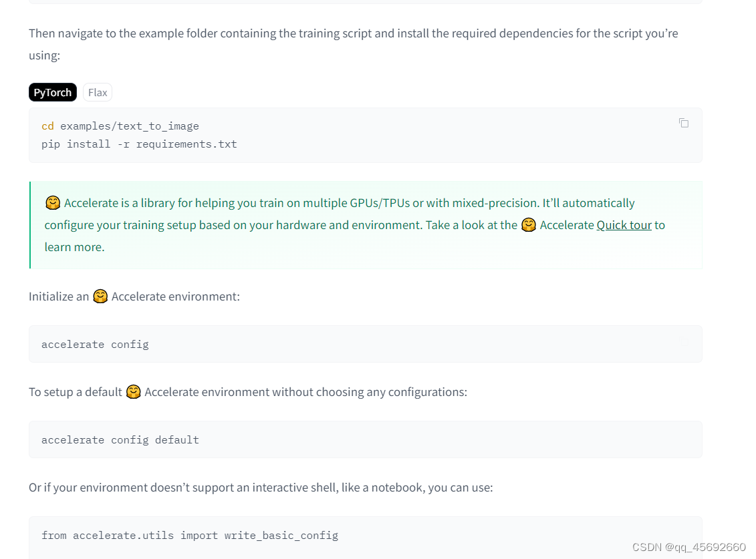Click the accelerate config default snippet
The width and height of the screenshot is (756, 559).
(x=120, y=439)
